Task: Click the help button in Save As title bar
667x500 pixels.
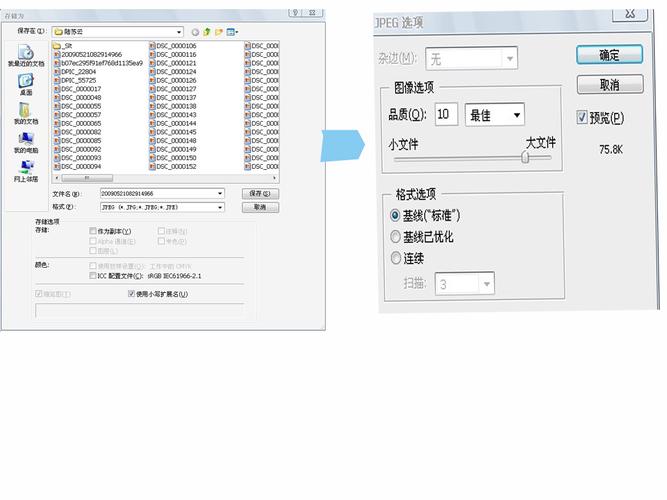Action: (296, 12)
